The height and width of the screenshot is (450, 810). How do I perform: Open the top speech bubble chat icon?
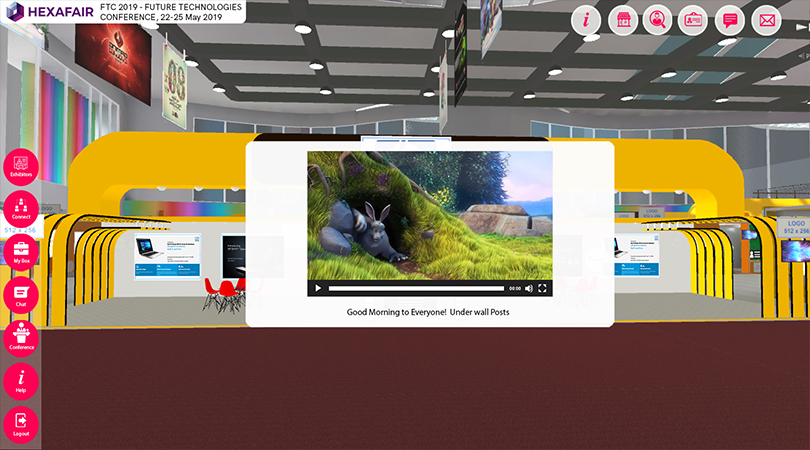coord(730,20)
